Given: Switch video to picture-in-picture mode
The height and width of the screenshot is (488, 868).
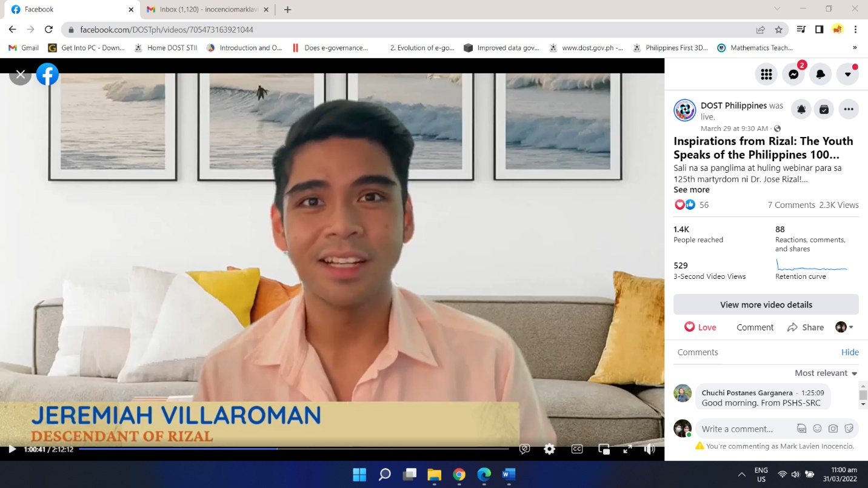Looking at the screenshot, I should pos(604,449).
